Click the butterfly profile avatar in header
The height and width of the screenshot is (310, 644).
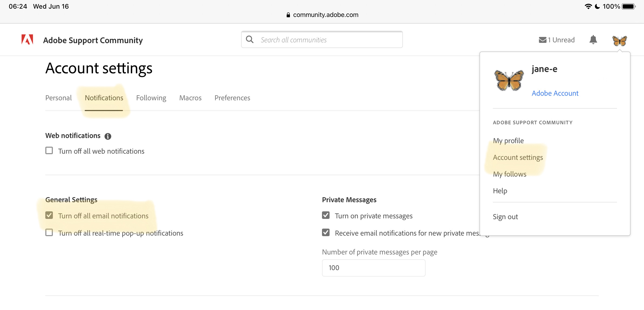coord(619,40)
